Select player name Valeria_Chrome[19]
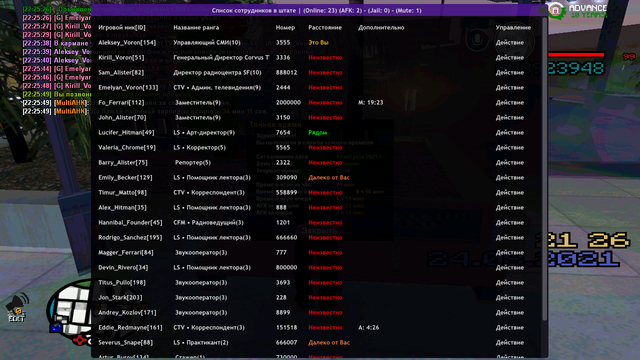This screenshot has height=360, width=640. point(127,147)
